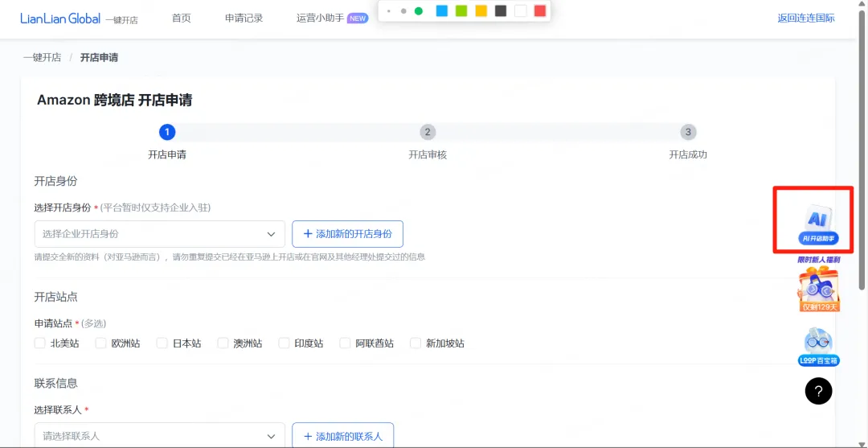Click step 2 circle 开店审核
Image resolution: width=868 pixels, height=448 pixels.
coord(428,133)
